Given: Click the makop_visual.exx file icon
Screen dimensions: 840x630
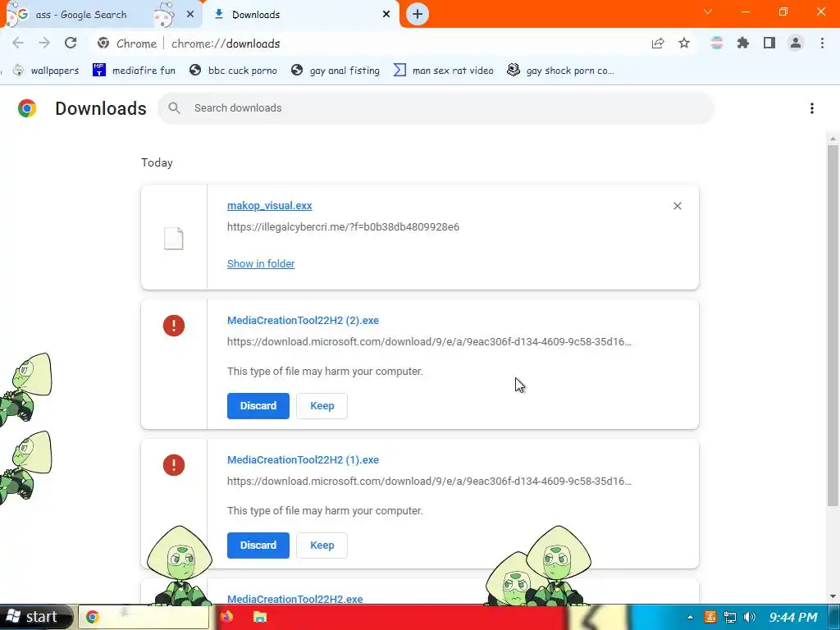Looking at the screenshot, I should pos(174,239).
